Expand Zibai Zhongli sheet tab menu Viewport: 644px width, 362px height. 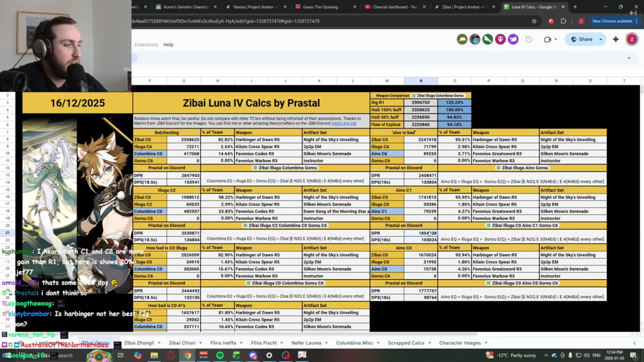(x=159, y=343)
